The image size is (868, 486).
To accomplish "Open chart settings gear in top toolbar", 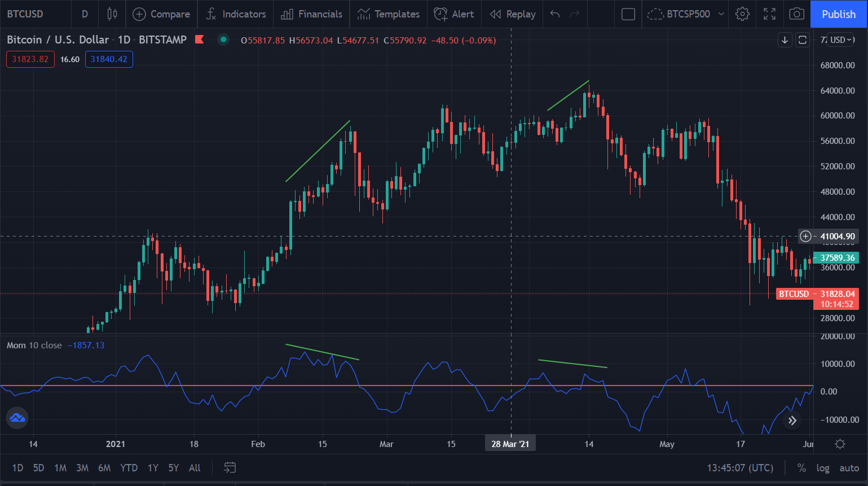I will (743, 14).
